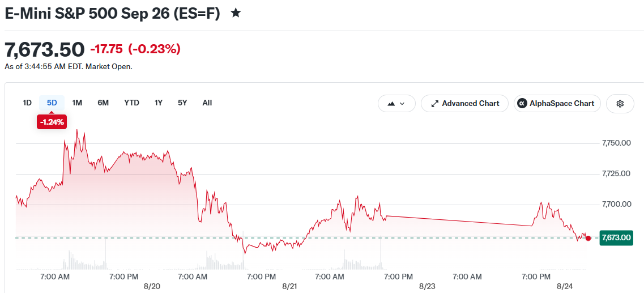
Task: Switch to the 1M range
Action: [77, 103]
